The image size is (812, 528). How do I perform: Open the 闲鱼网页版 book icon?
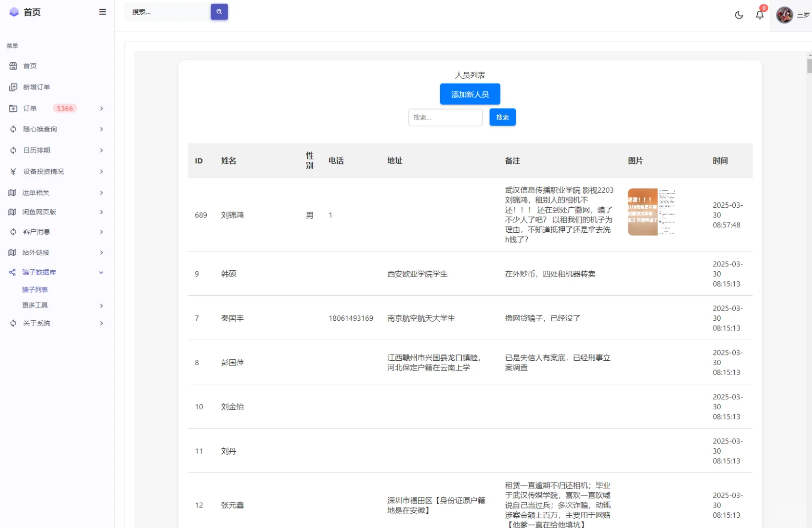(x=12, y=212)
